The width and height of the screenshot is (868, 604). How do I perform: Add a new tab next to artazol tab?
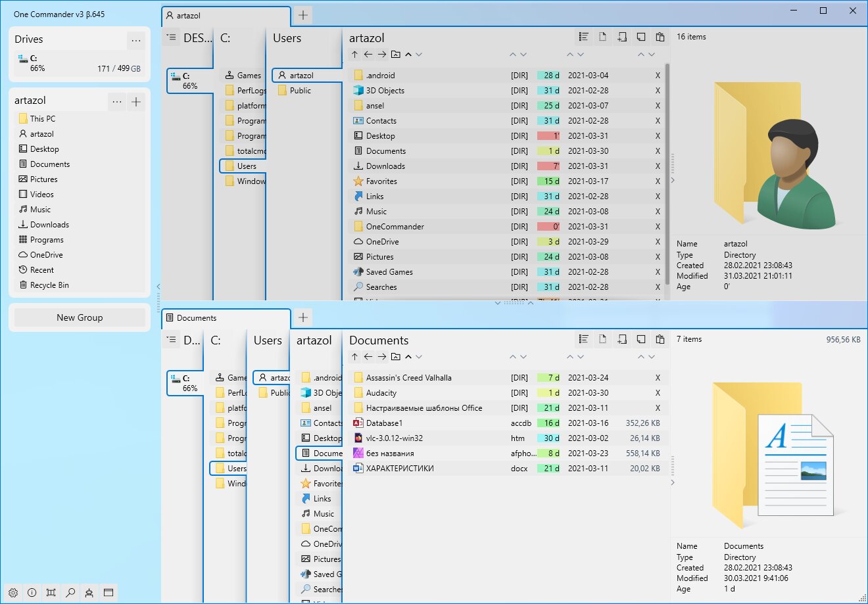(x=302, y=15)
